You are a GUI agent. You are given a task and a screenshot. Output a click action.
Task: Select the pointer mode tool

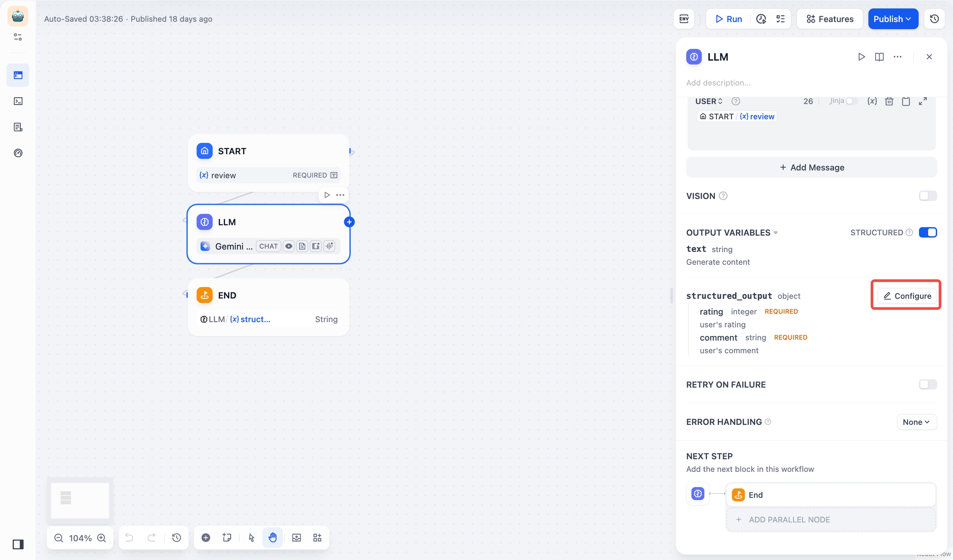tap(251, 538)
